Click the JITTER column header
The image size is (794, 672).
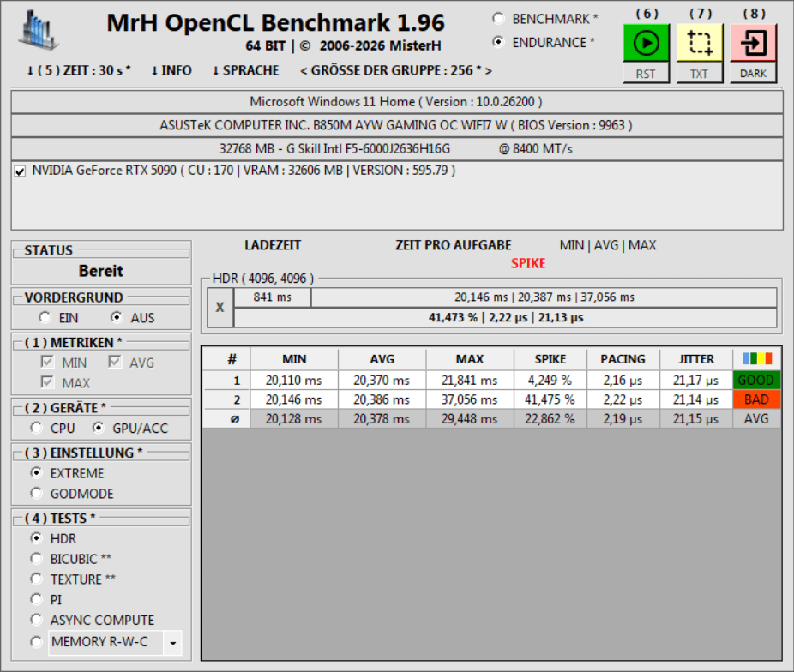696,359
